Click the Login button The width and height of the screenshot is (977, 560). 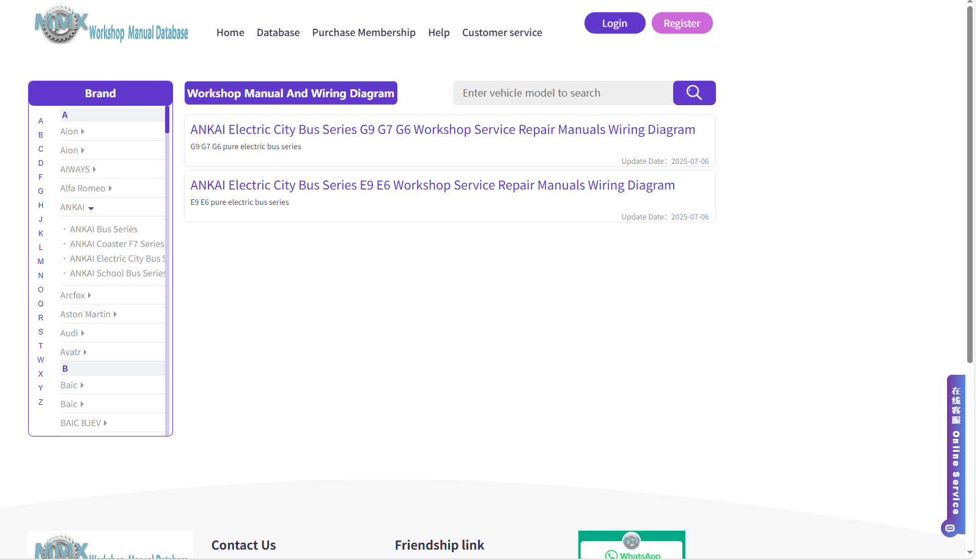pyautogui.click(x=615, y=23)
